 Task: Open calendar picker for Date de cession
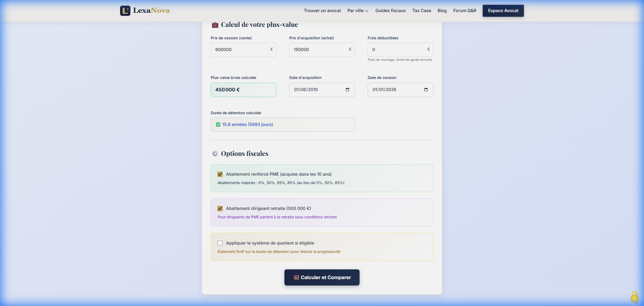426,90
